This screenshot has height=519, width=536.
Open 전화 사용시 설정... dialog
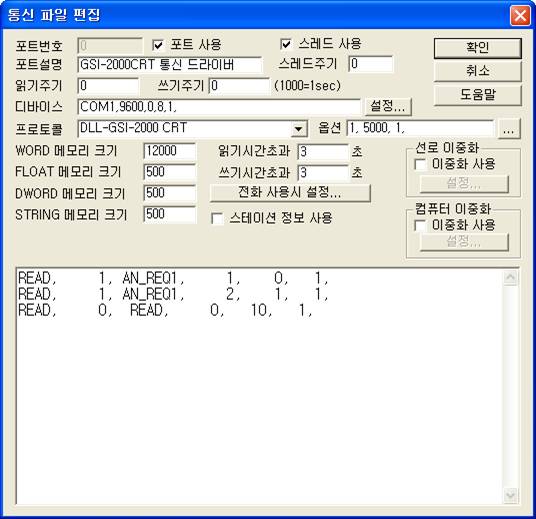[x=290, y=193]
